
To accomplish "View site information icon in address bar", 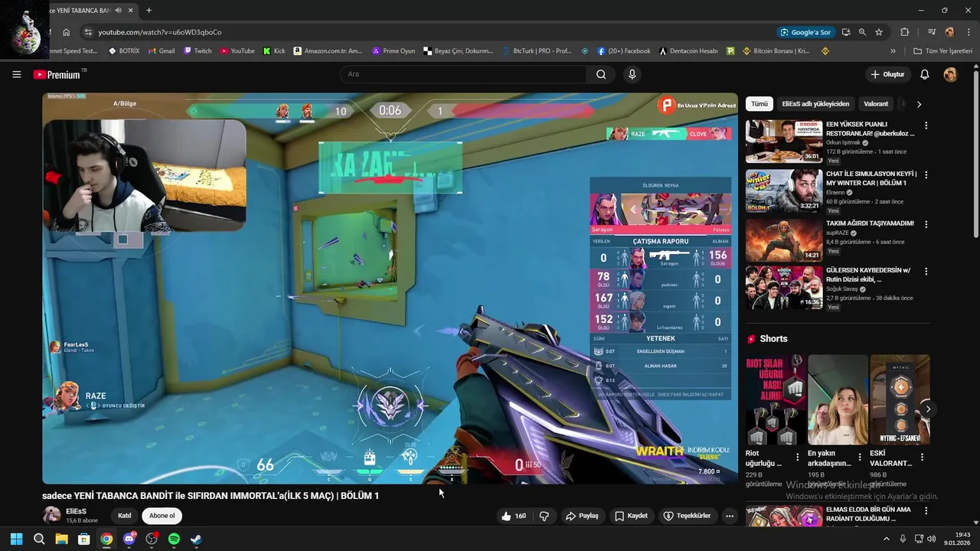I will [88, 32].
